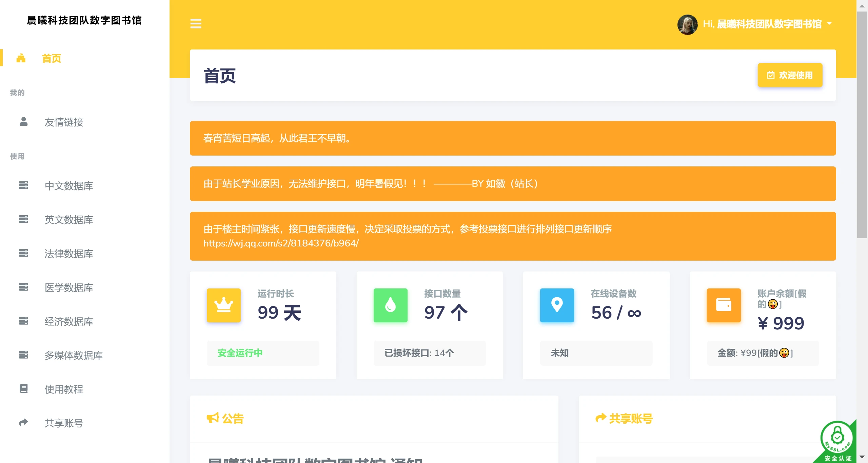Select 首页 in the sidebar menu
The width and height of the screenshot is (868, 463).
coord(51,58)
